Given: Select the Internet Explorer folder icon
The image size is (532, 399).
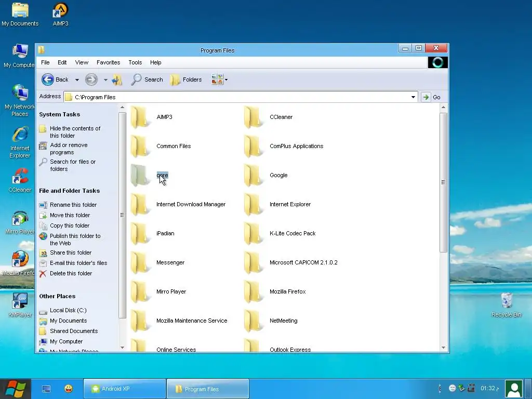Looking at the screenshot, I should (x=254, y=205).
